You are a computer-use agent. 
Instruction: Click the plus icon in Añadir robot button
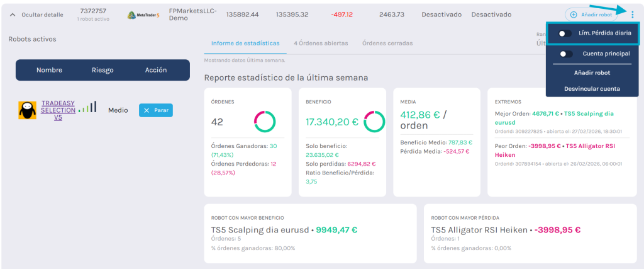click(x=573, y=14)
